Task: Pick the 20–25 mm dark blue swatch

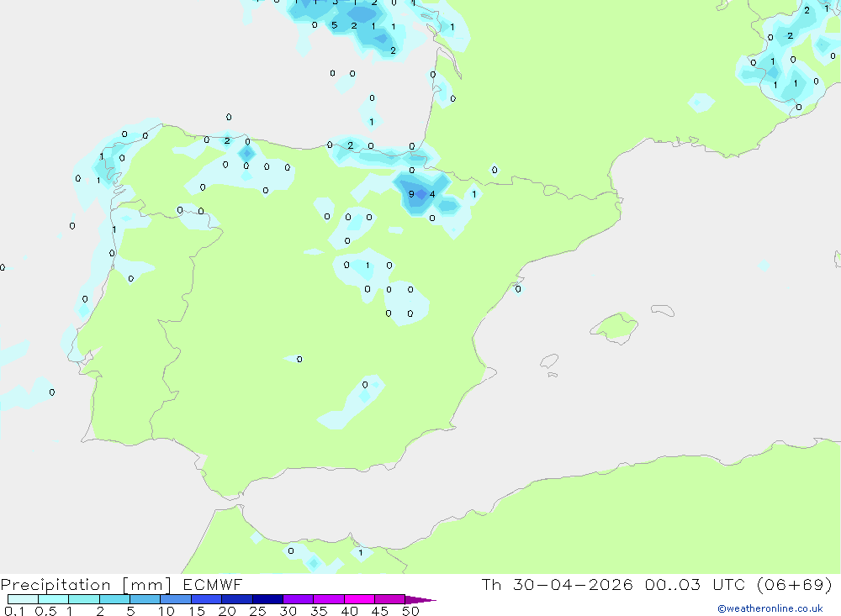Action: tap(237, 599)
